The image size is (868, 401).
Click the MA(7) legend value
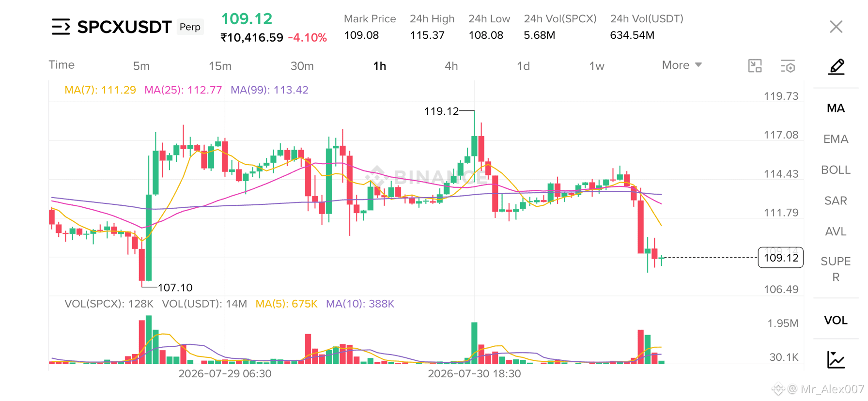(x=100, y=90)
